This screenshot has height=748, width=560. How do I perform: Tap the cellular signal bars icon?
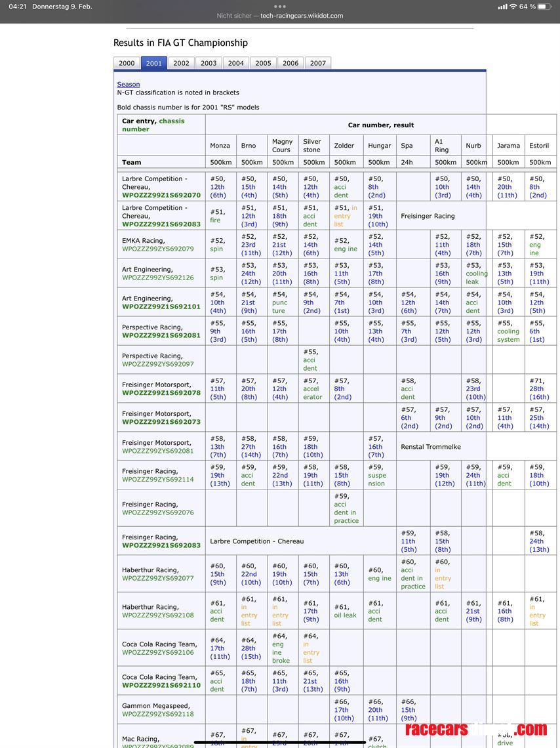[x=502, y=7]
